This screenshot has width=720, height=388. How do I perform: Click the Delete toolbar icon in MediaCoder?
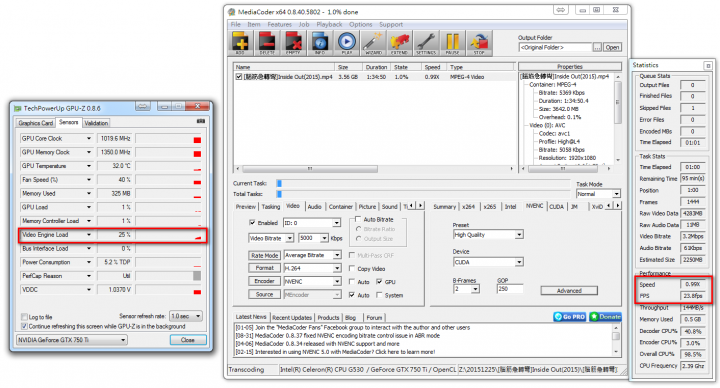(x=267, y=43)
